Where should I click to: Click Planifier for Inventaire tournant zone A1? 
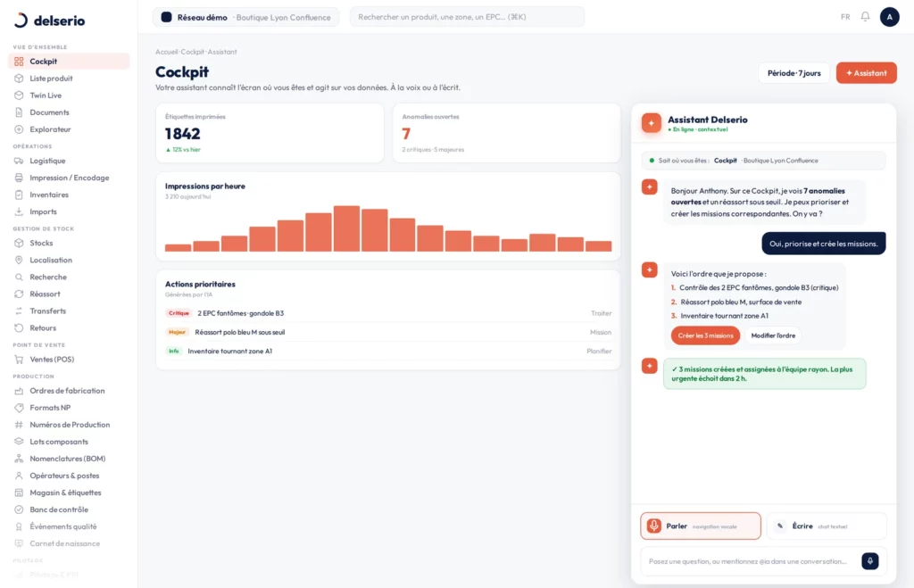(x=599, y=352)
